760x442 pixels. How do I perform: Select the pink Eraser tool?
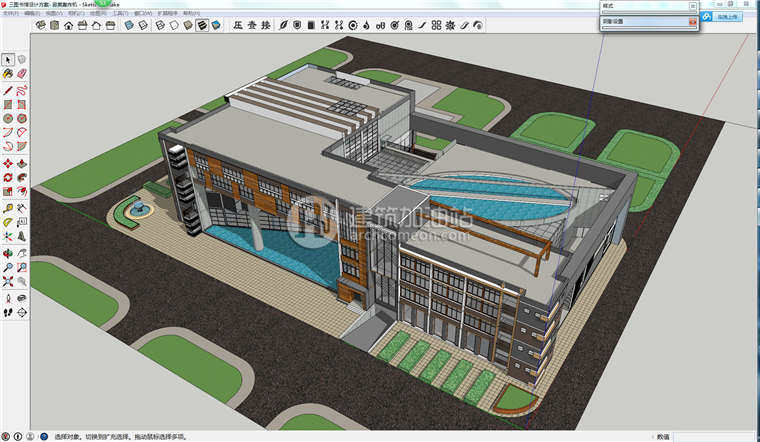pos(21,74)
